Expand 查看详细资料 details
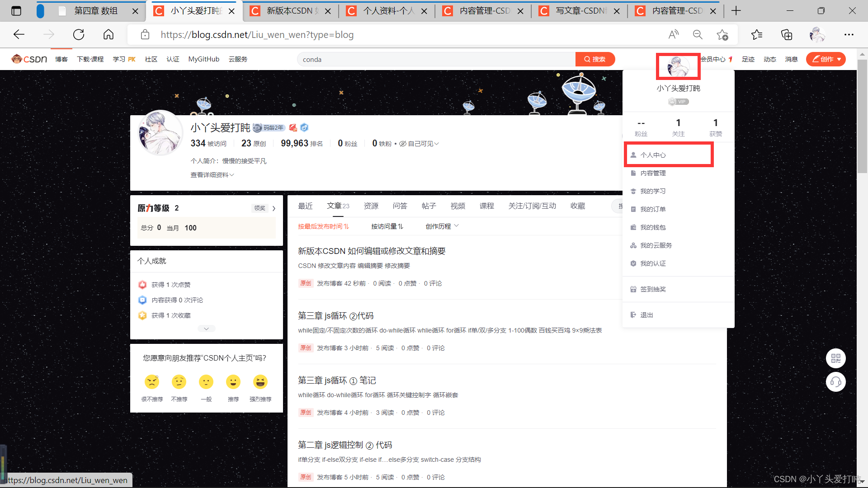This screenshot has width=868, height=488. tap(212, 175)
